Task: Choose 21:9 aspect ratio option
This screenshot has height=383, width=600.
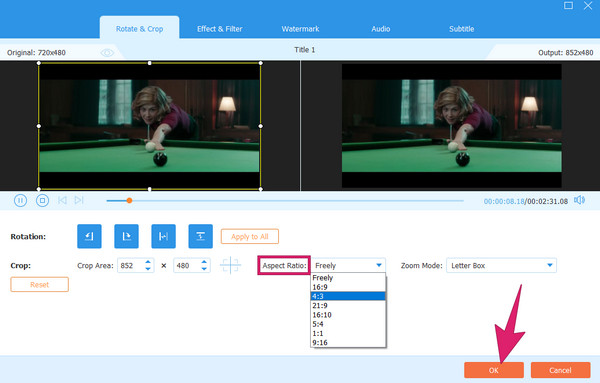Action: click(348, 305)
